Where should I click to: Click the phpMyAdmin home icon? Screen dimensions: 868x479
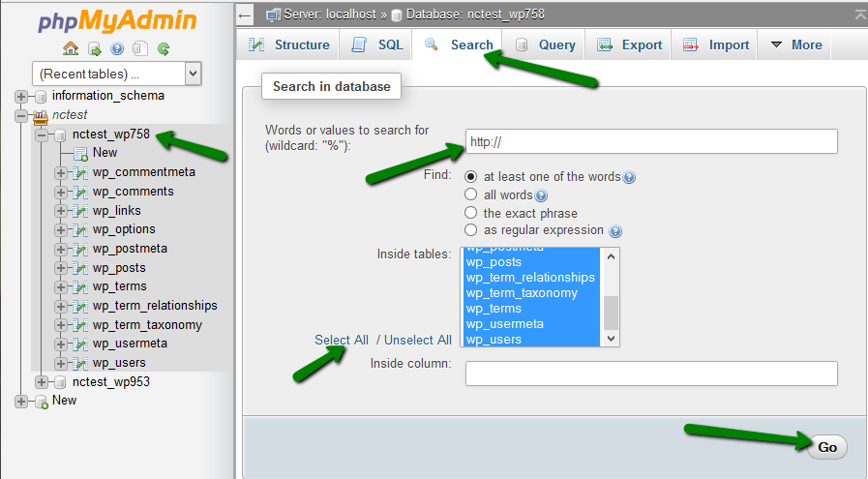[71, 48]
